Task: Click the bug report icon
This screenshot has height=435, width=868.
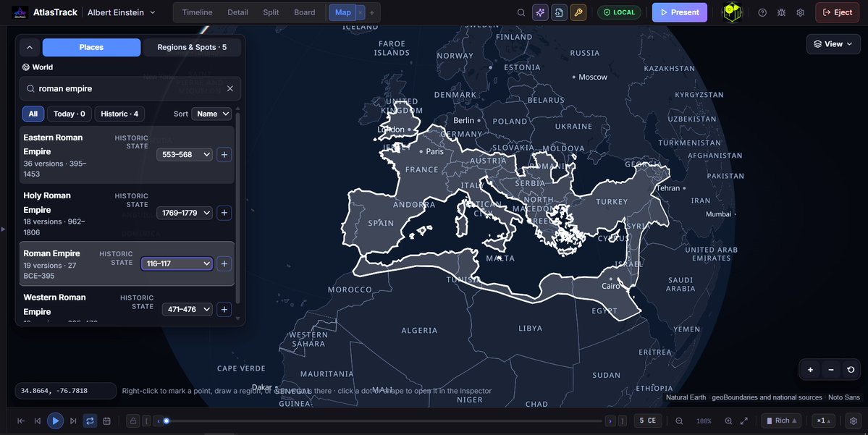Action: [x=781, y=12]
